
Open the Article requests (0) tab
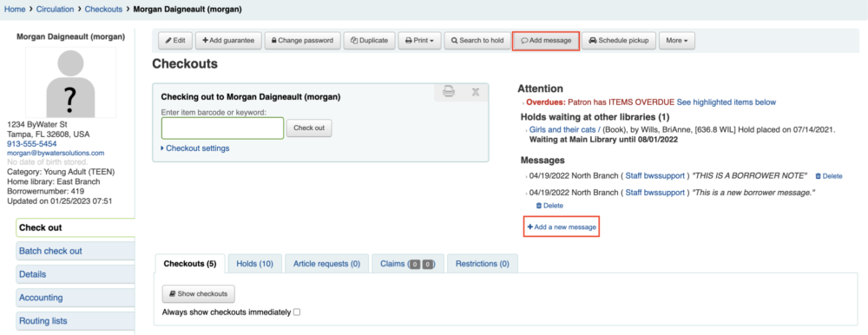(326, 264)
